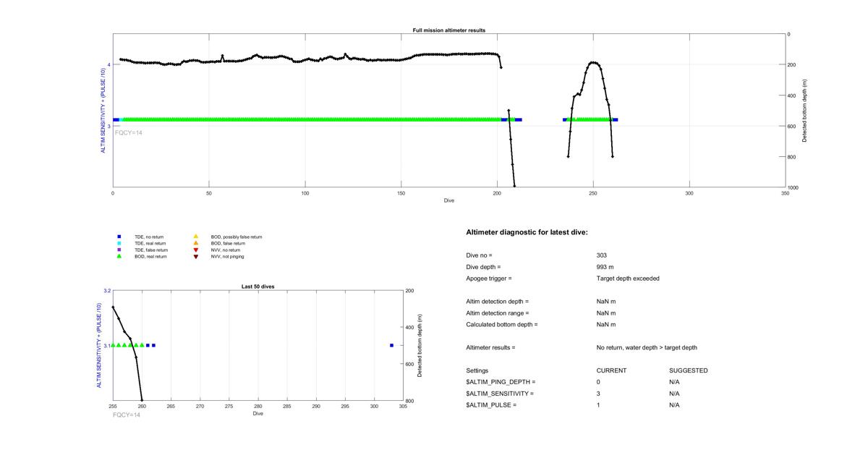Screen dimensions: 868x450
Task: Click the 'Calculated bottom depth =' label
Action: pos(502,325)
